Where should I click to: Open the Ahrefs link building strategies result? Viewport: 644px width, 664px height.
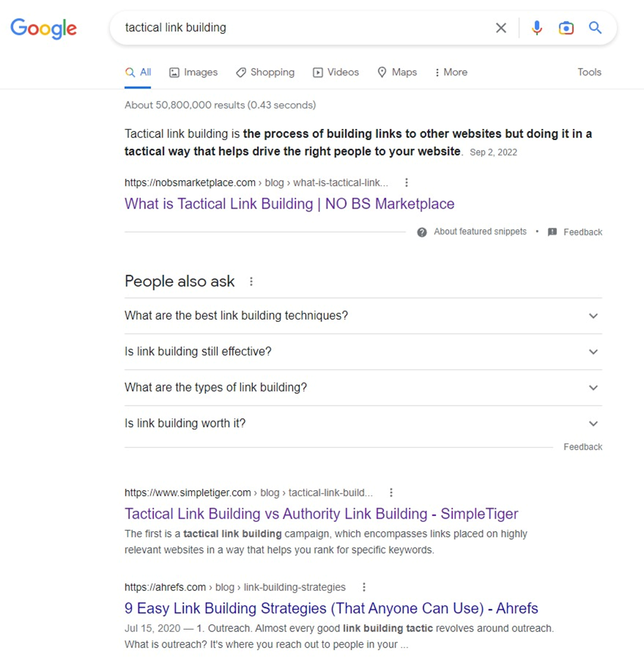click(x=331, y=608)
